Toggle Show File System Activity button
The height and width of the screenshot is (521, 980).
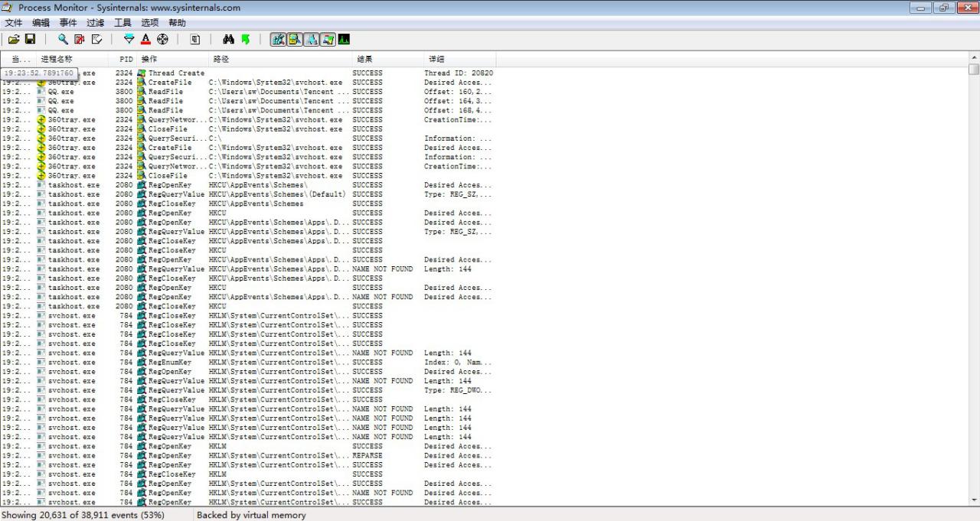pos(295,39)
